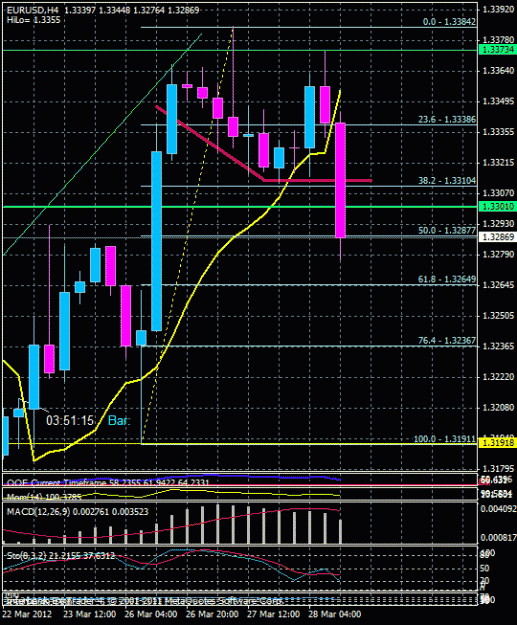Click the 0.004092 MACD scale value
This screenshot has height=625, width=517.
[499, 509]
